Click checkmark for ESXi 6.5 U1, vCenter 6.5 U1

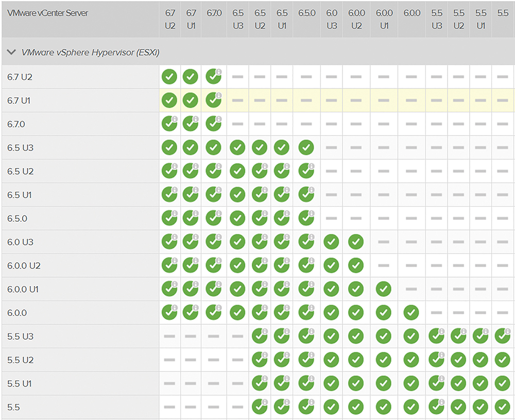(282, 195)
